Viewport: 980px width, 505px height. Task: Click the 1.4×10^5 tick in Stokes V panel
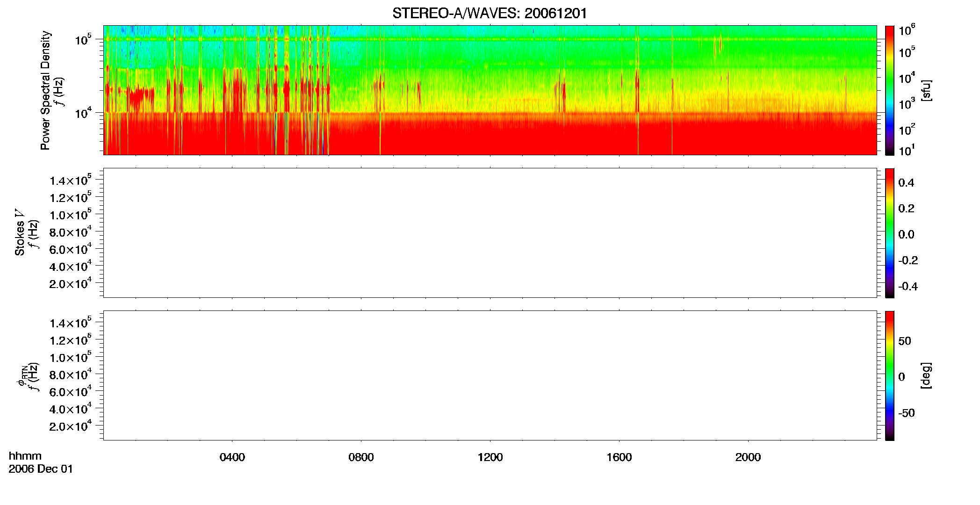click(71, 180)
